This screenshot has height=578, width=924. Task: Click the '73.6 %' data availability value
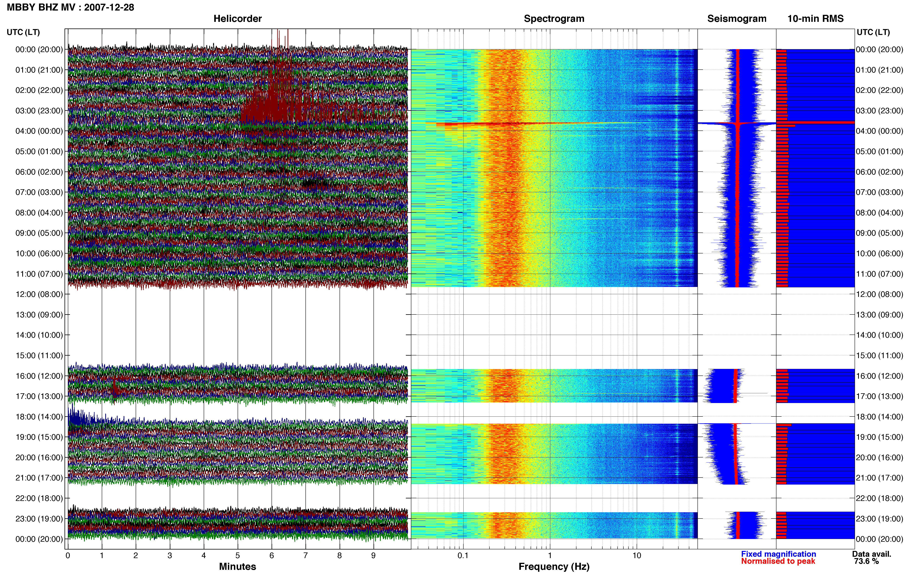(x=867, y=561)
